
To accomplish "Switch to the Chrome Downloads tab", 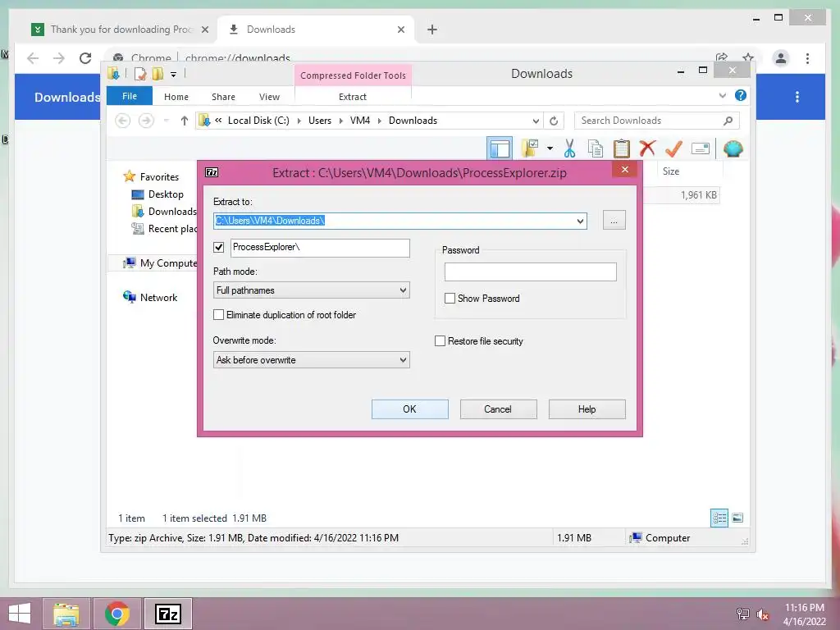I will tap(316, 30).
